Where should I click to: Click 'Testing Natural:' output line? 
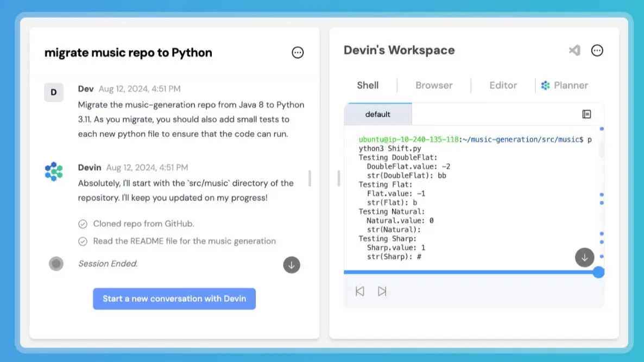click(392, 212)
